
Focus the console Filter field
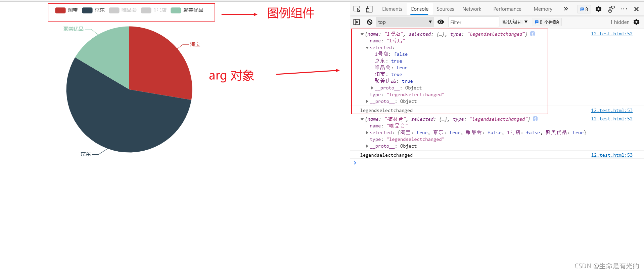tap(473, 22)
